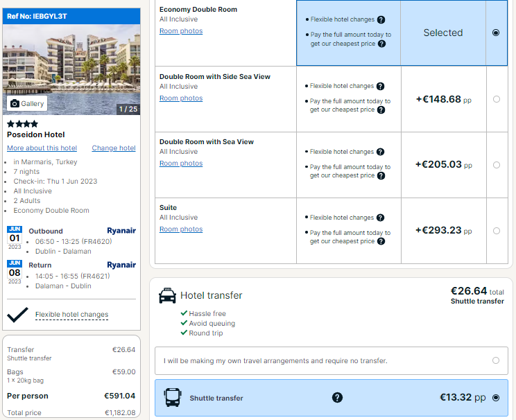Click the 'Flexible hotel changes' sidebar link

pos(71,315)
